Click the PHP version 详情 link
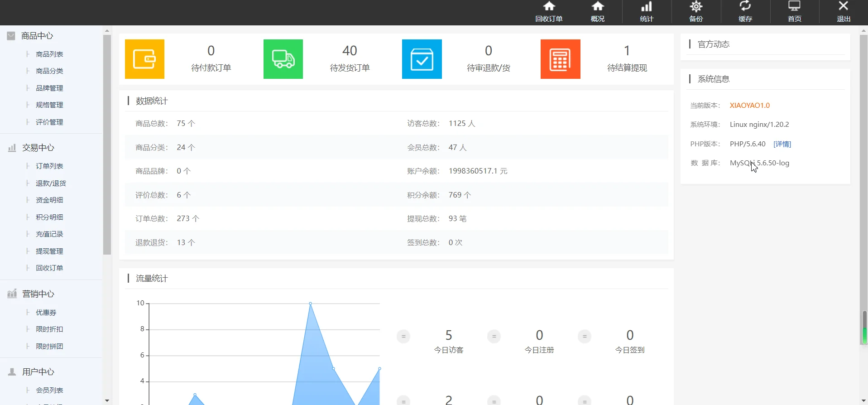 [782, 144]
